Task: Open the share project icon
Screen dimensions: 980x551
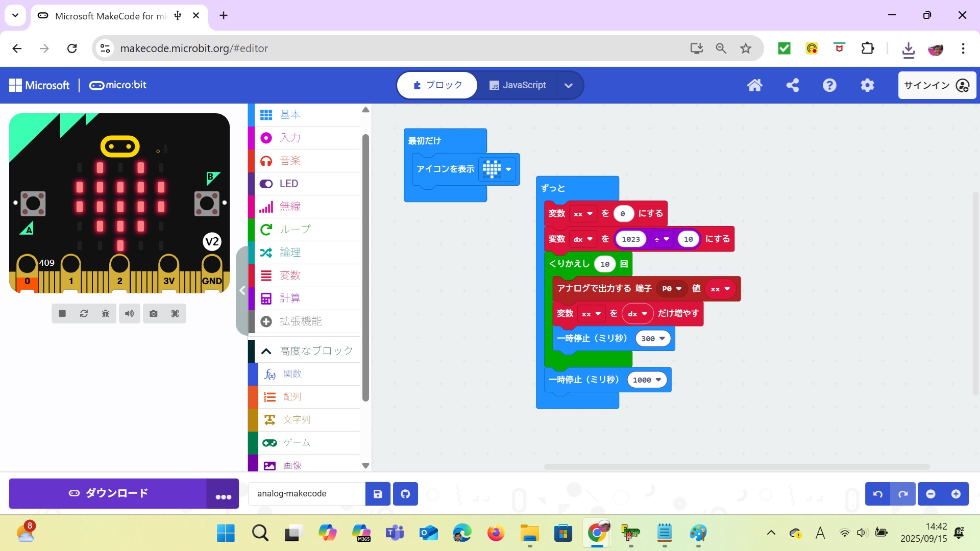Action: tap(792, 85)
